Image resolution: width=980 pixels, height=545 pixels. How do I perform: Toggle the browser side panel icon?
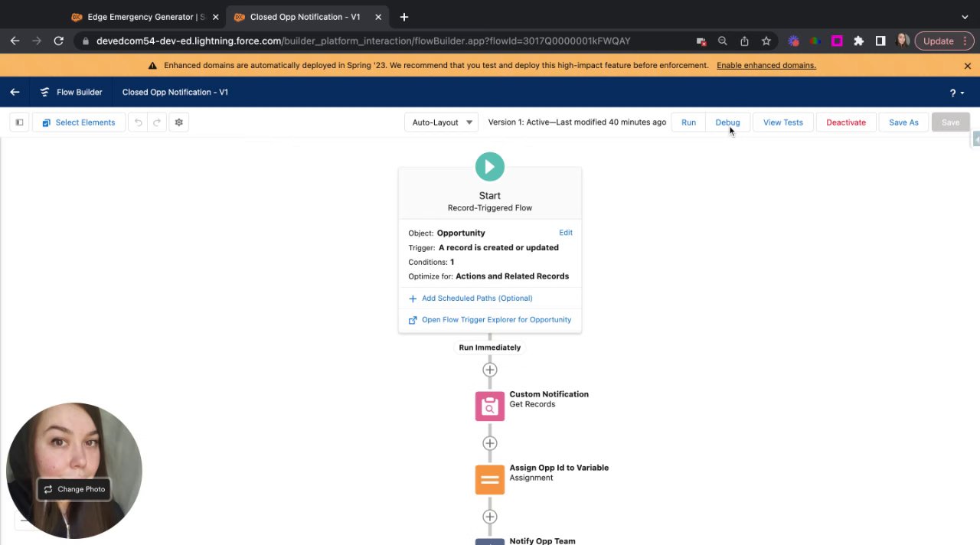[880, 41]
